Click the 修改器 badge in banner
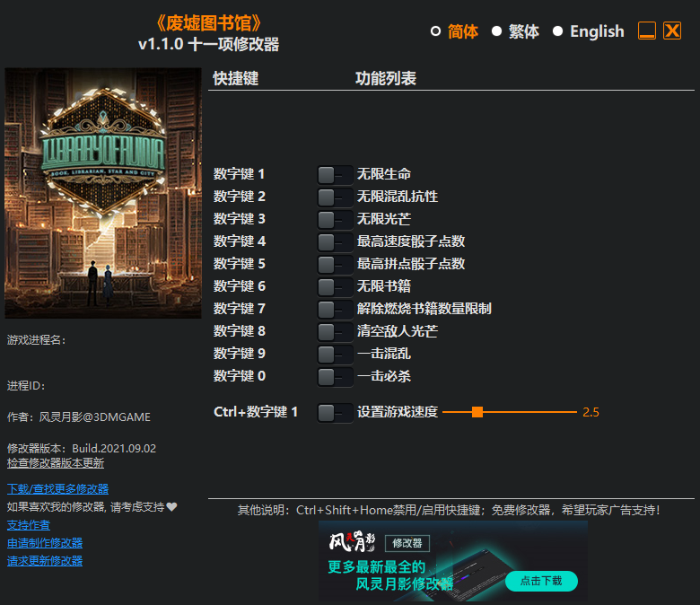 (407, 543)
